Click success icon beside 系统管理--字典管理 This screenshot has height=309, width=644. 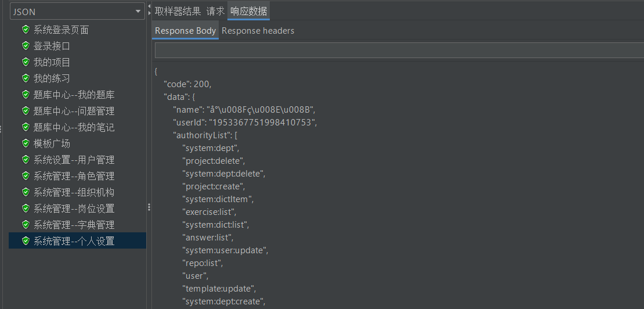pos(26,225)
